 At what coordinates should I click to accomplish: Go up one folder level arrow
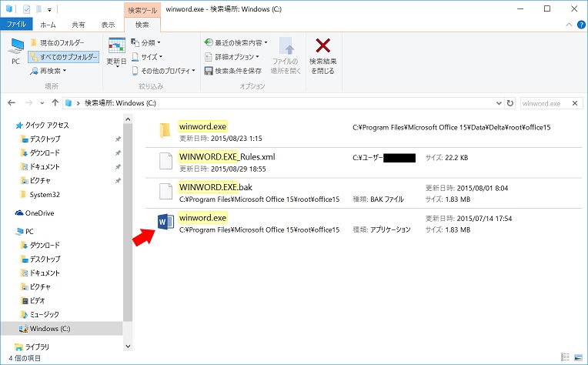[x=55, y=102]
